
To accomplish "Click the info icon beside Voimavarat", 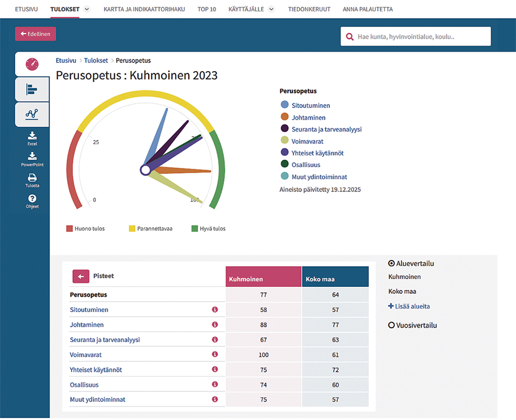I will coord(215,354).
